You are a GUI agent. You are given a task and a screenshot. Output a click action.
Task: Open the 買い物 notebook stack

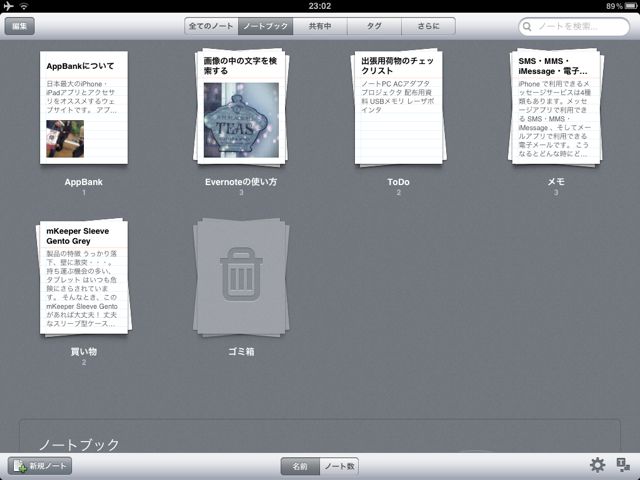[x=84, y=278]
